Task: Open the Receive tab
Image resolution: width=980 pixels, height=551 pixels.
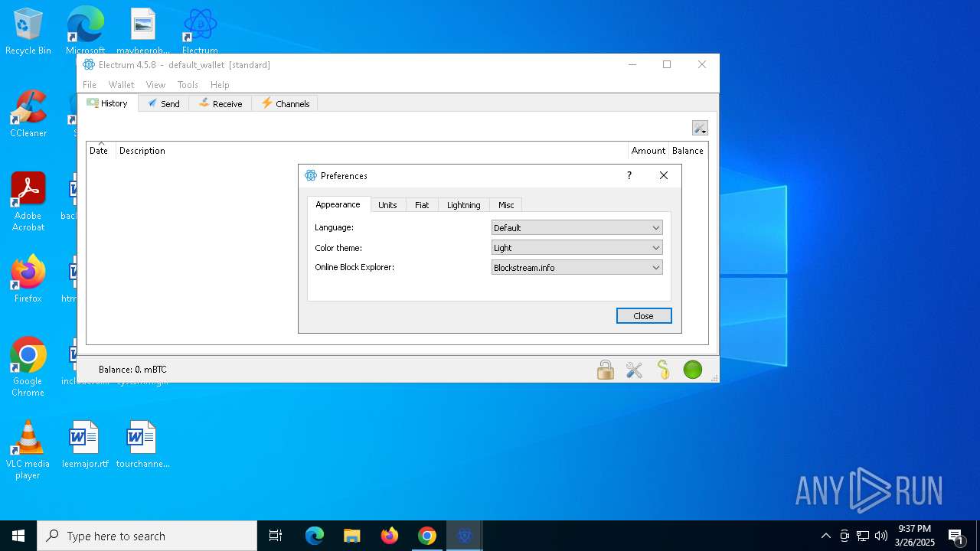Action: coord(220,104)
